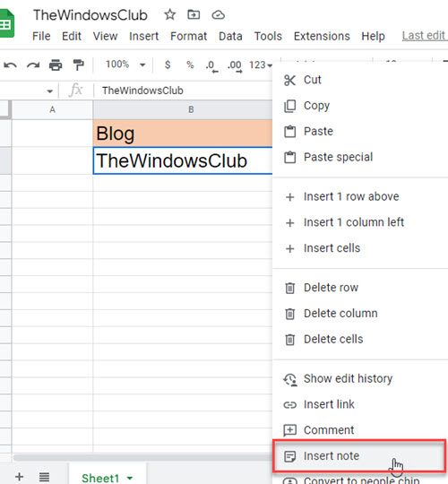The width and height of the screenshot is (448, 484).
Task: Choose Paste special in context menu
Action: [360, 157]
